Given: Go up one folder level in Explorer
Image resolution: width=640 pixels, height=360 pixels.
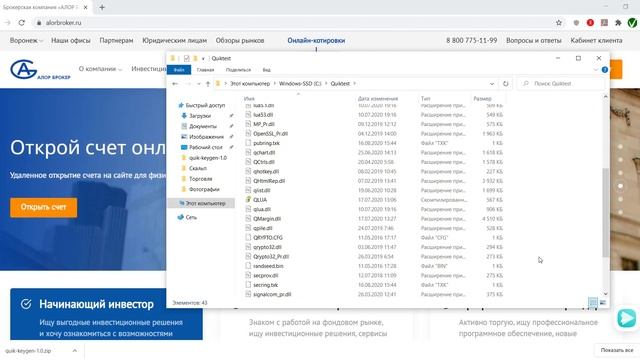Looking at the screenshot, I should click(x=208, y=84).
